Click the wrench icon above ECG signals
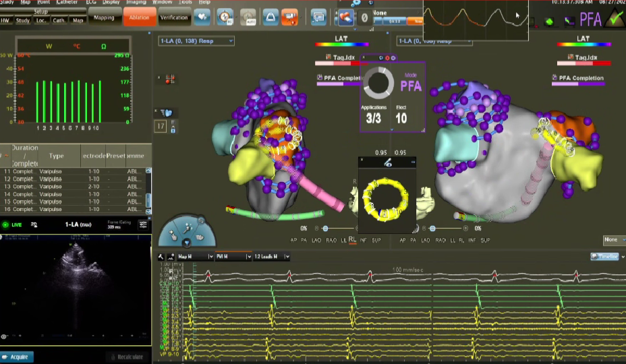This screenshot has width=626, height=364. 162,257
